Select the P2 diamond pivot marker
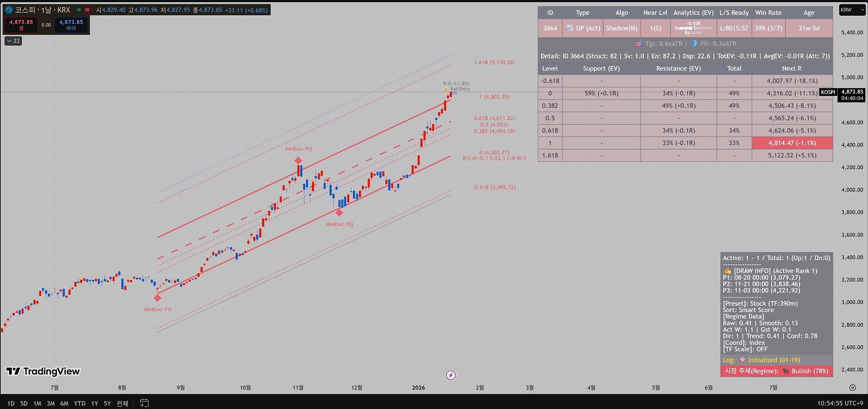The height and width of the screenshot is (409, 868). click(339, 212)
